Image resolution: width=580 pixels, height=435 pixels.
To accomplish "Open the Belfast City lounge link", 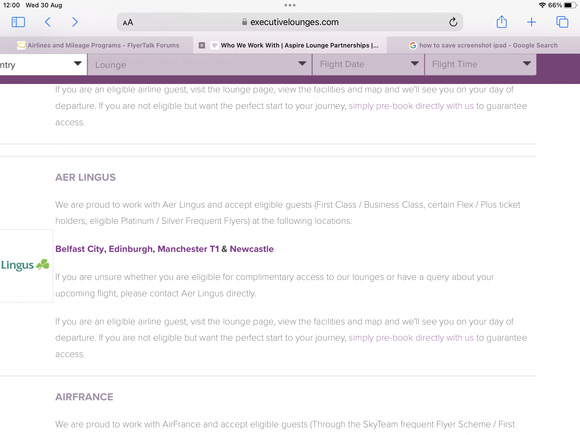I will point(80,249).
